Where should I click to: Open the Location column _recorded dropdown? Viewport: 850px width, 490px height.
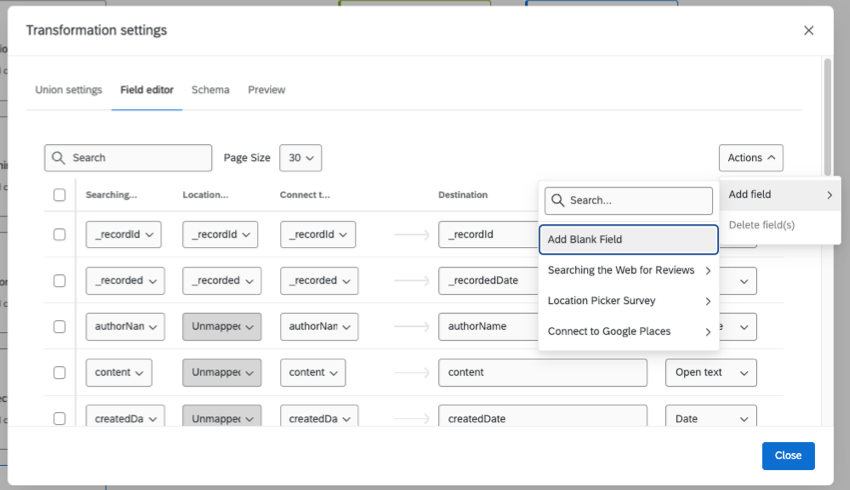tap(222, 280)
